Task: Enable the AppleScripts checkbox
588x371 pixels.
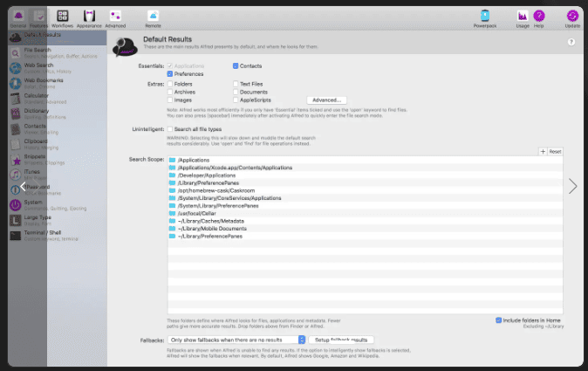Action: click(236, 100)
